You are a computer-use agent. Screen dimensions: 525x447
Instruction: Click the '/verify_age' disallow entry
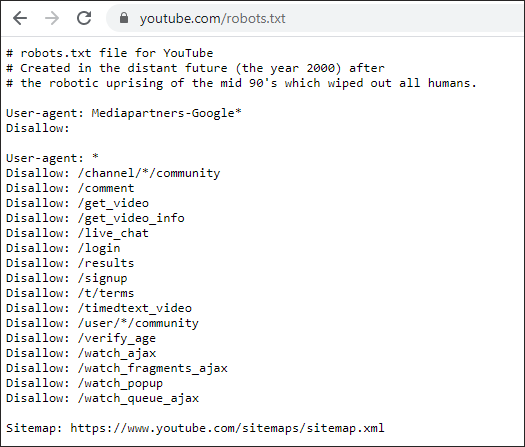tap(117, 338)
